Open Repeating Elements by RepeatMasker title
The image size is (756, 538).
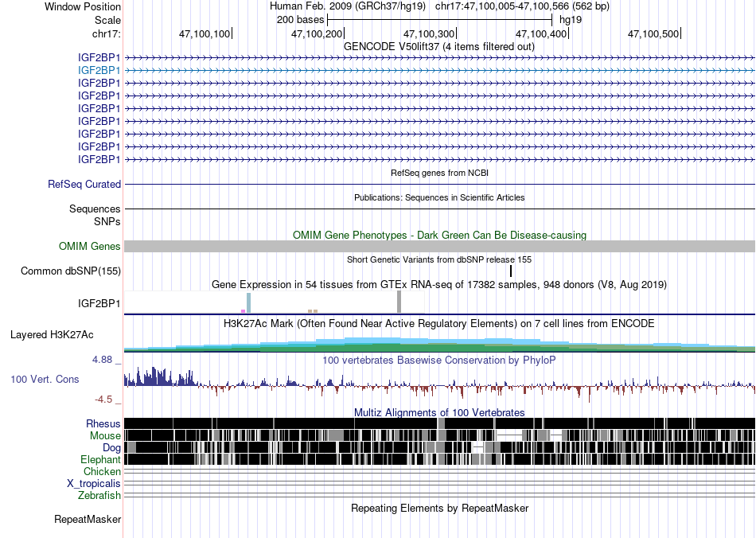pyautogui.click(x=439, y=508)
